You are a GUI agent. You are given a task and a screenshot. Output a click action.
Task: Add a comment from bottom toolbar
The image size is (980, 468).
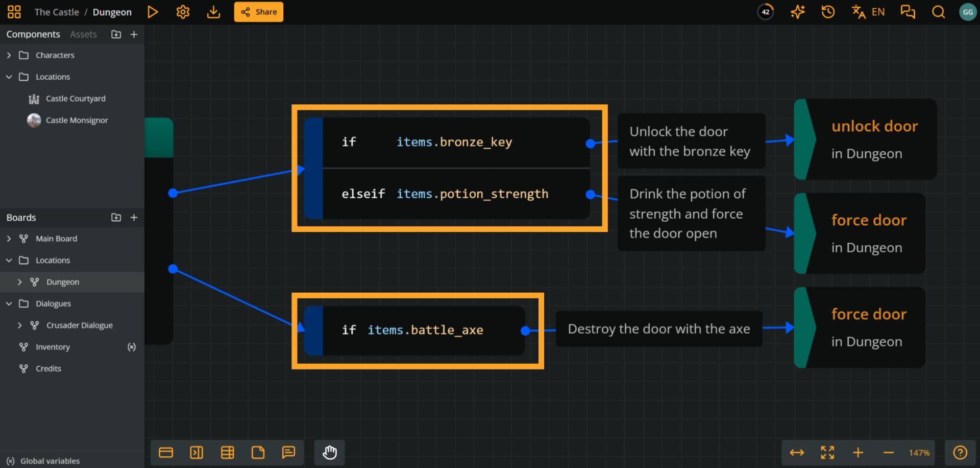(288, 453)
